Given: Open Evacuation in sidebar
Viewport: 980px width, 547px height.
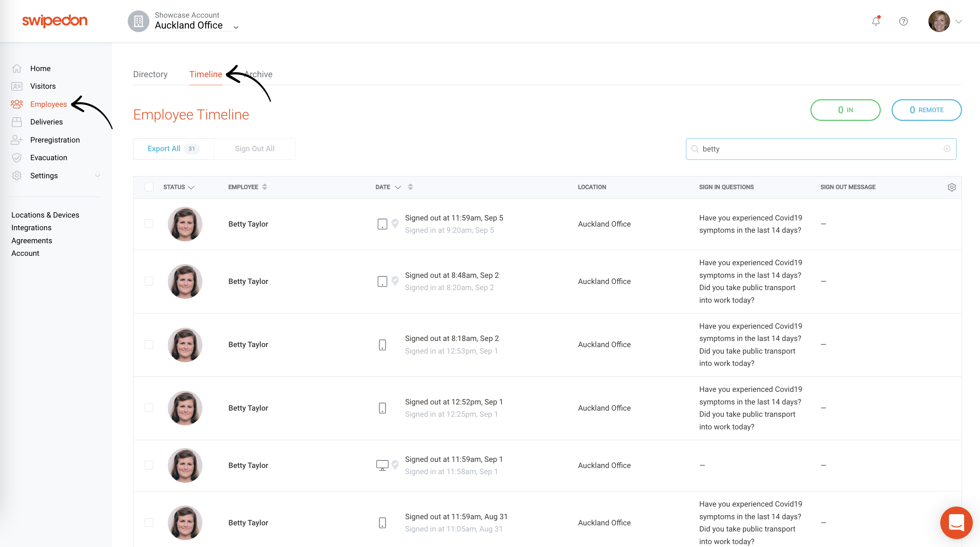Looking at the screenshot, I should [49, 157].
